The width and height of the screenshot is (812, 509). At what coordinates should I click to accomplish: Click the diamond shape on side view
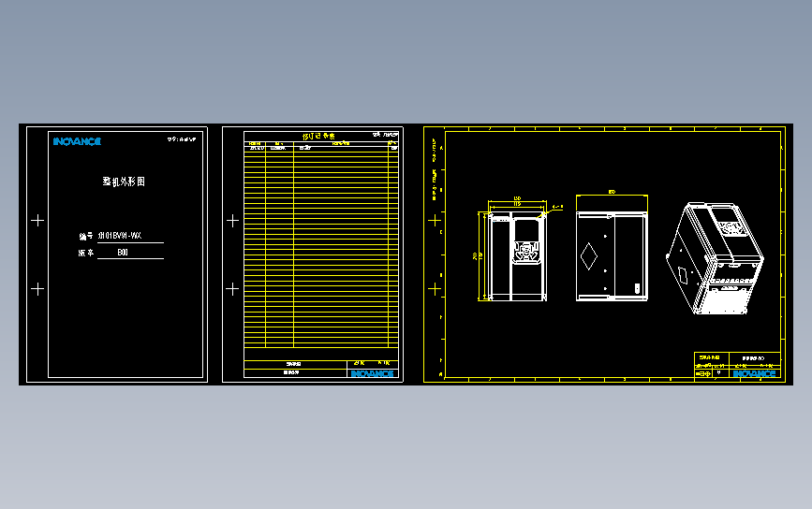589,256
